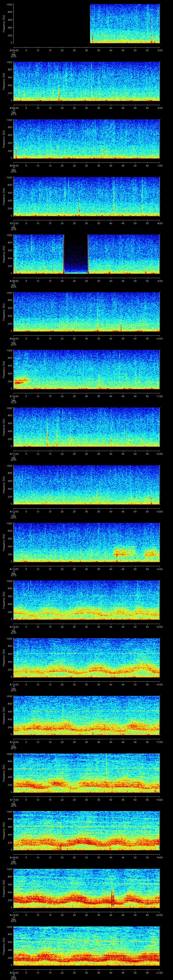Click the 200 Hz burst at start of 8:10 spectrogram
173x980 pixels.
(21, 381)
